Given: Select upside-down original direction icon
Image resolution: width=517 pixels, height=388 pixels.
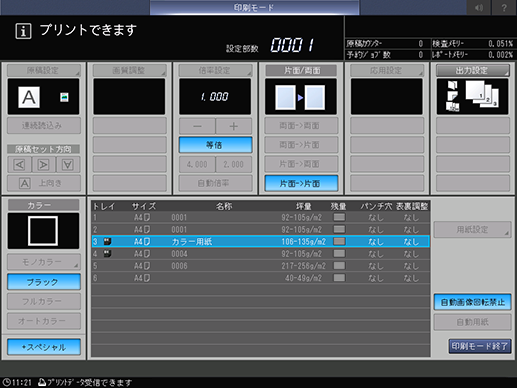Looking at the screenshot, I should [x=68, y=164].
